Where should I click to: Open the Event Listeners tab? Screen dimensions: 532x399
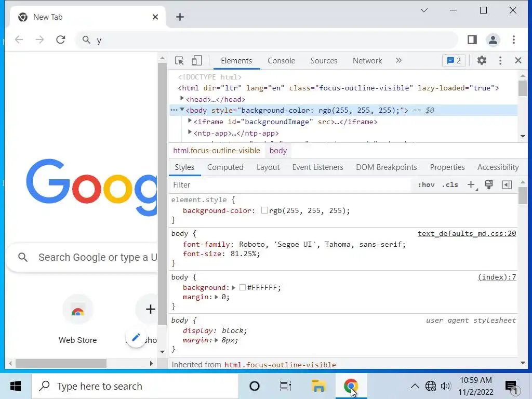pyautogui.click(x=317, y=167)
